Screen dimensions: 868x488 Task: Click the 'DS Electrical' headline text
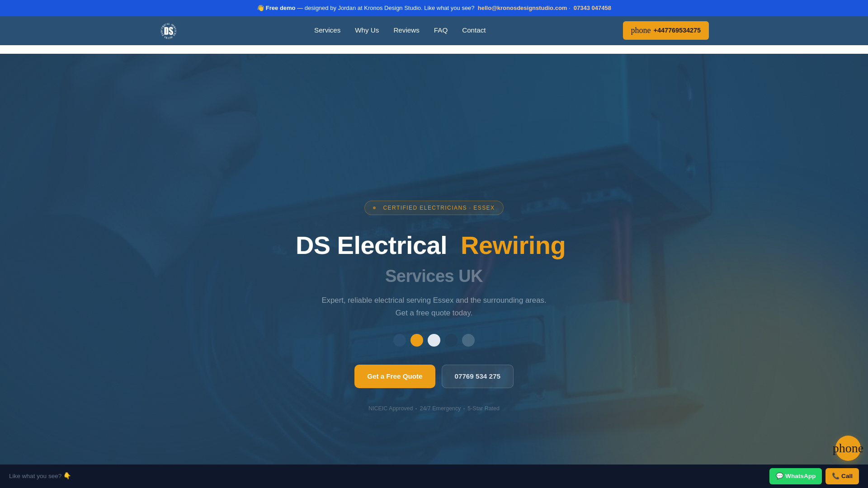(x=371, y=245)
